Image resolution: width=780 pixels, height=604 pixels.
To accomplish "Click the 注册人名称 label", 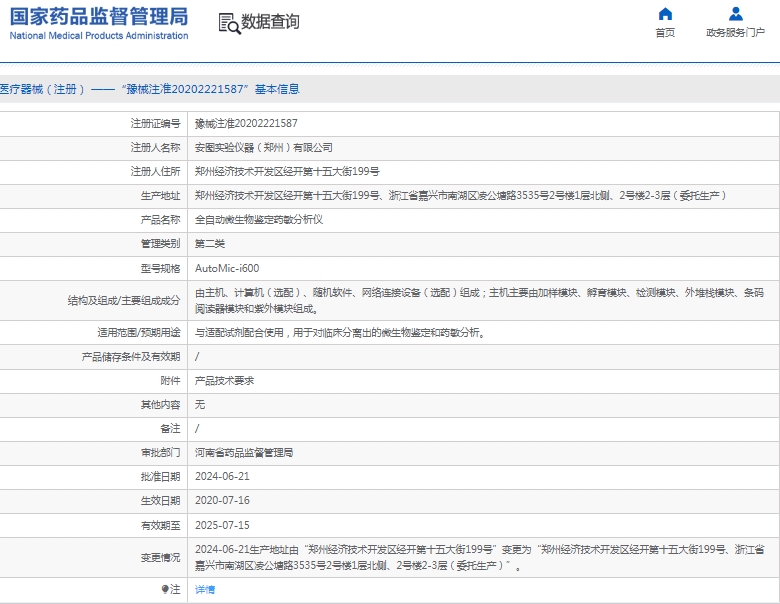I will pos(155,148).
